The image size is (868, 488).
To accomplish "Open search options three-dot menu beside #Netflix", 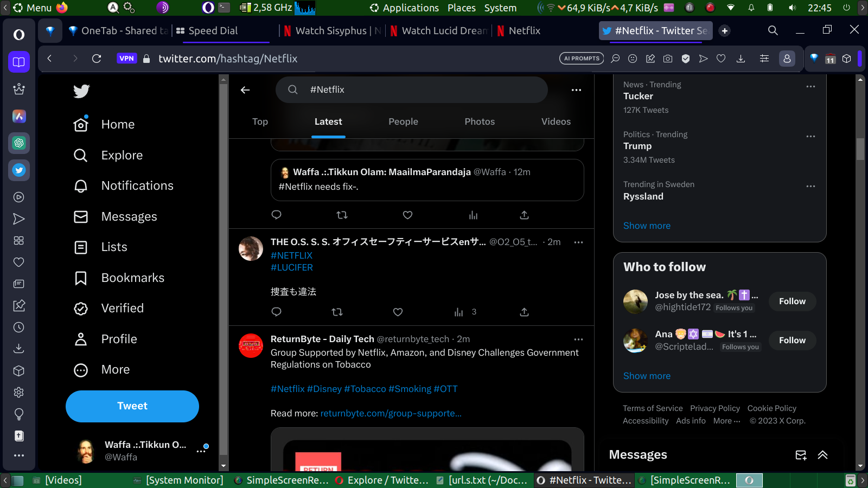I will (576, 90).
